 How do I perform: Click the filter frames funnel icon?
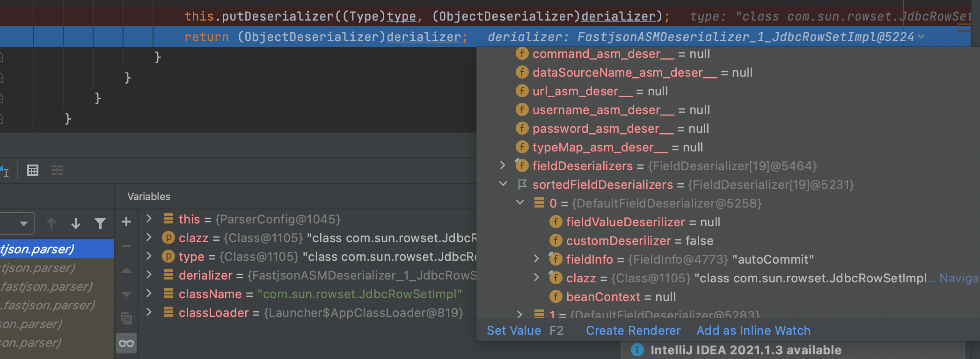(x=100, y=223)
